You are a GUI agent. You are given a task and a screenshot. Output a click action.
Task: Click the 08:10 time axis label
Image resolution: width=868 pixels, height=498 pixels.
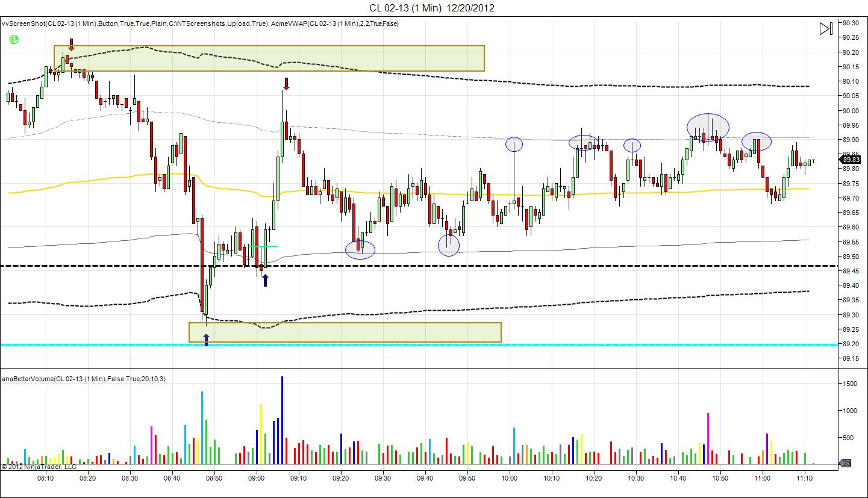(45, 478)
